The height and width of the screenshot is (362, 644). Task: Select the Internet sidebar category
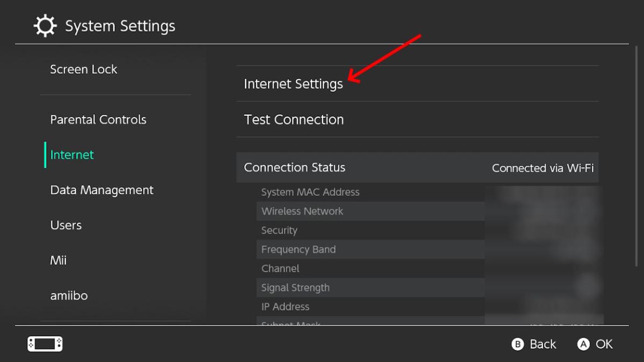(72, 155)
